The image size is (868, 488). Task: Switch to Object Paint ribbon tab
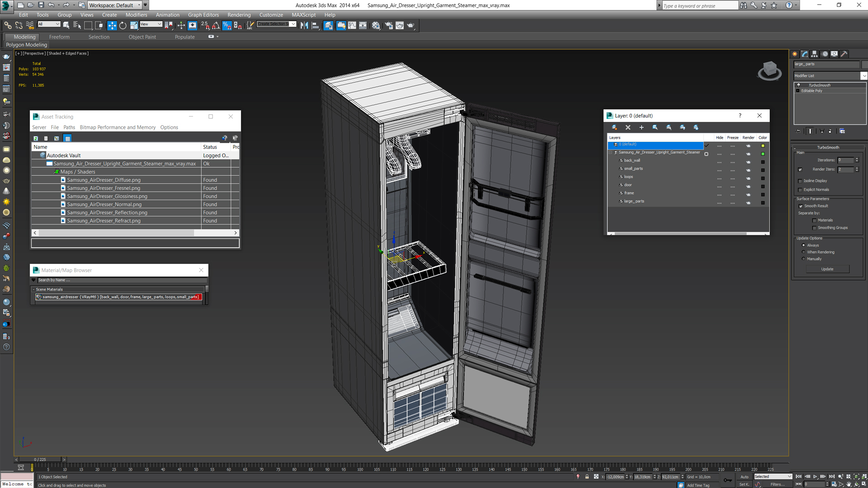coord(142,37)
